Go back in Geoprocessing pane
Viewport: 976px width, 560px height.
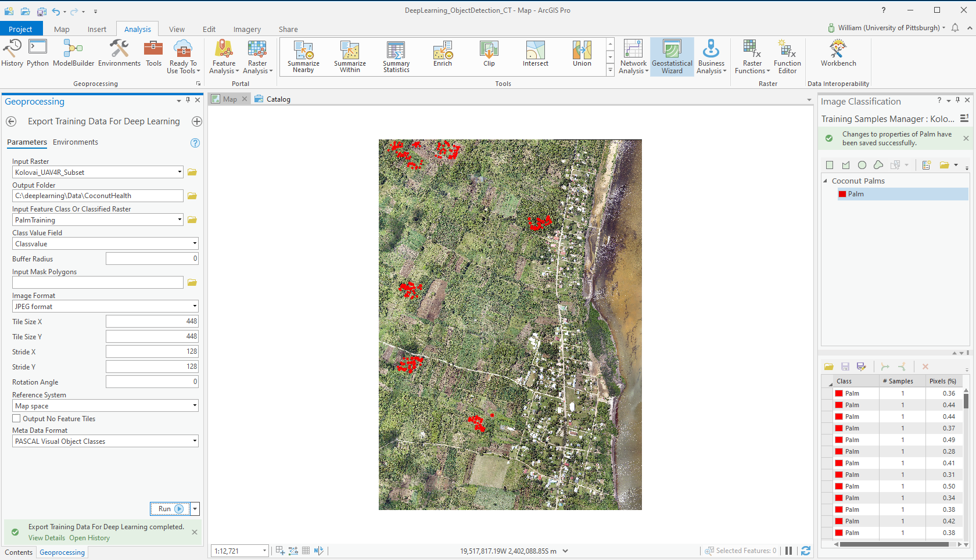click(11, 121)
